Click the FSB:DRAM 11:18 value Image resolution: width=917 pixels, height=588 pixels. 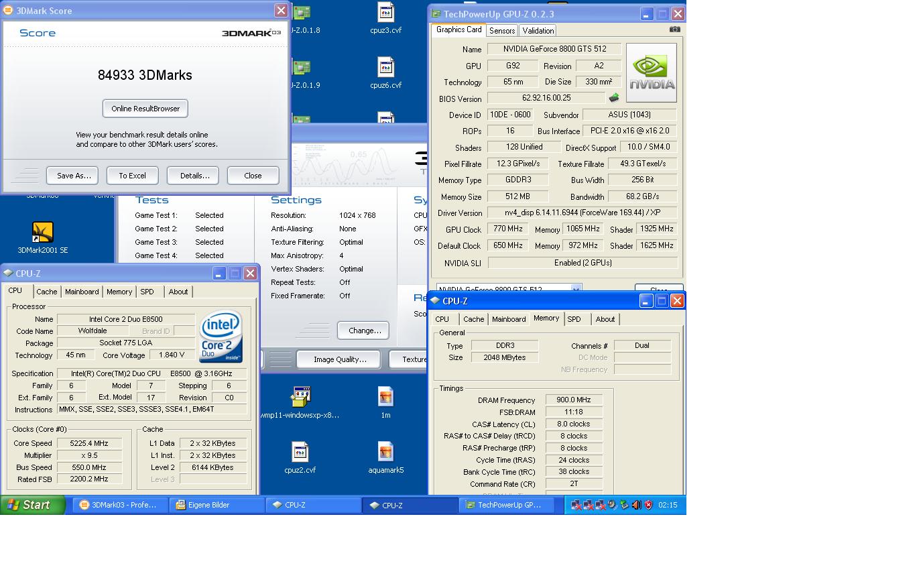(574, 412)
